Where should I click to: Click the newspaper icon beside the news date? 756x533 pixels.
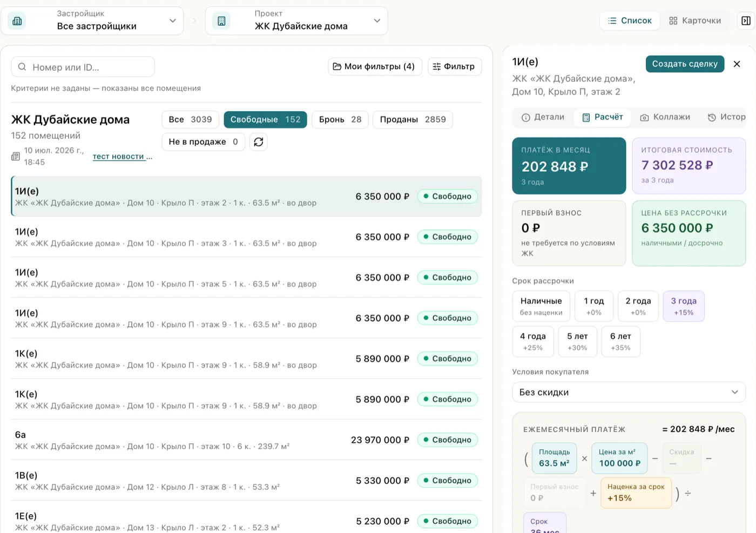coord(16,157)
